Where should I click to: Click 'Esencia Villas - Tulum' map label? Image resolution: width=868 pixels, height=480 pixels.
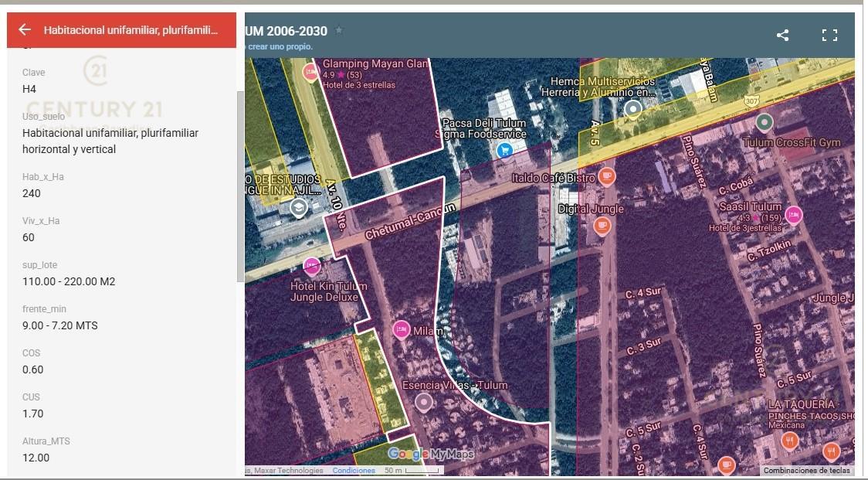click(x=455, y=385)
